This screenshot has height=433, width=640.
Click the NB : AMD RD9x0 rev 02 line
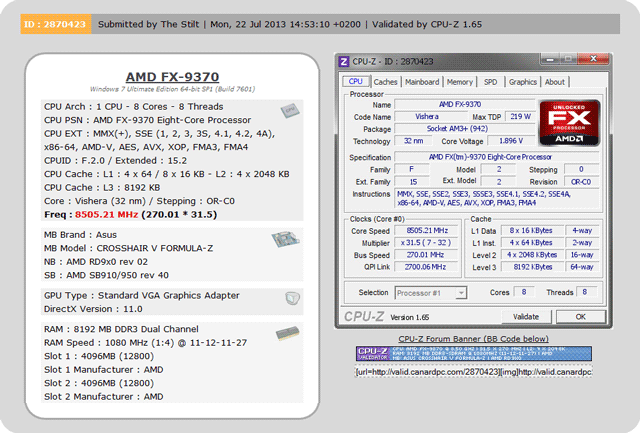(x=96, y=262)
